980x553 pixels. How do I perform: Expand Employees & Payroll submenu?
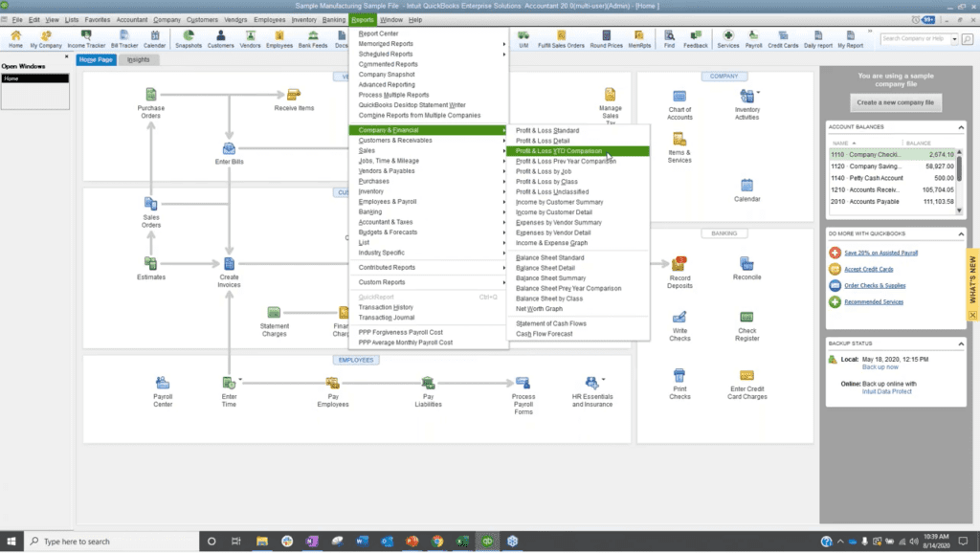click(x=428, y=201)
